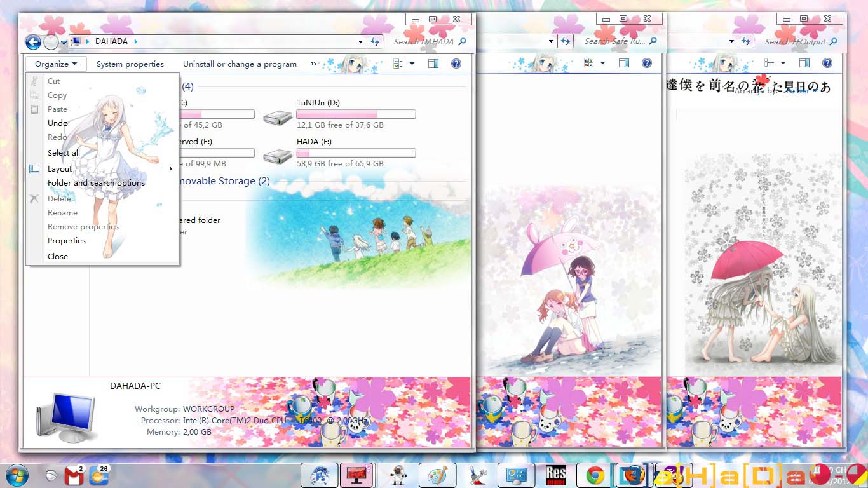Screen dimensions: 868x488
Task: Click the "DAHADA-PC" name in details pane
Action: [x=135, y=386]
